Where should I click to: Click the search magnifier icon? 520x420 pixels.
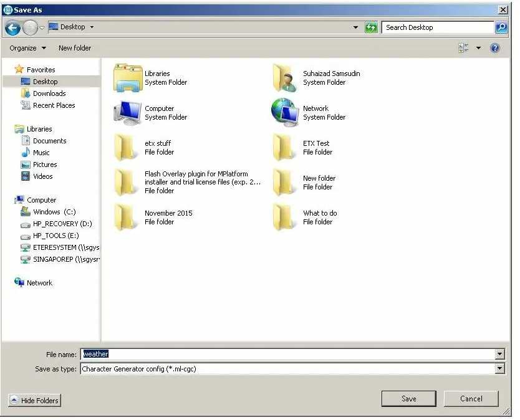point(501,27)
